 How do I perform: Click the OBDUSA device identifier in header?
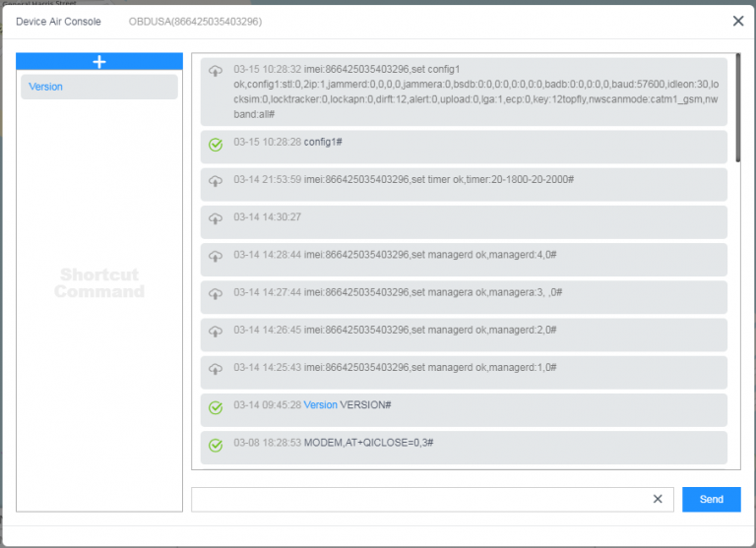(x=195, y=22)
